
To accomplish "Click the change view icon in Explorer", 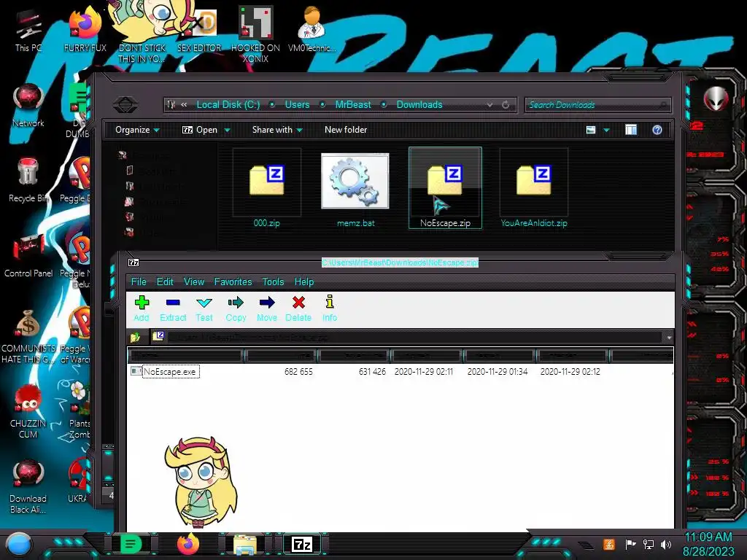I will pyautogui.click(x=591, y=130).
